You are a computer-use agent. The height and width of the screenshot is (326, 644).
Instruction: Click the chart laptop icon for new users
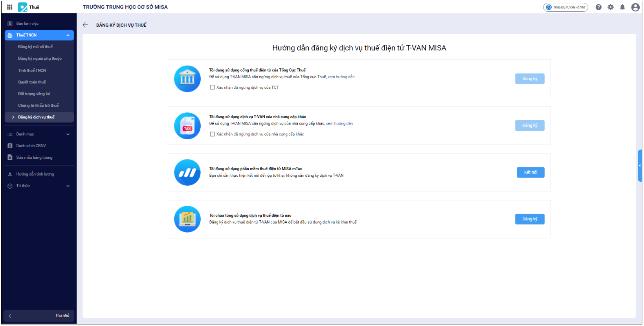pyautogui.click(x=187, y=219)
